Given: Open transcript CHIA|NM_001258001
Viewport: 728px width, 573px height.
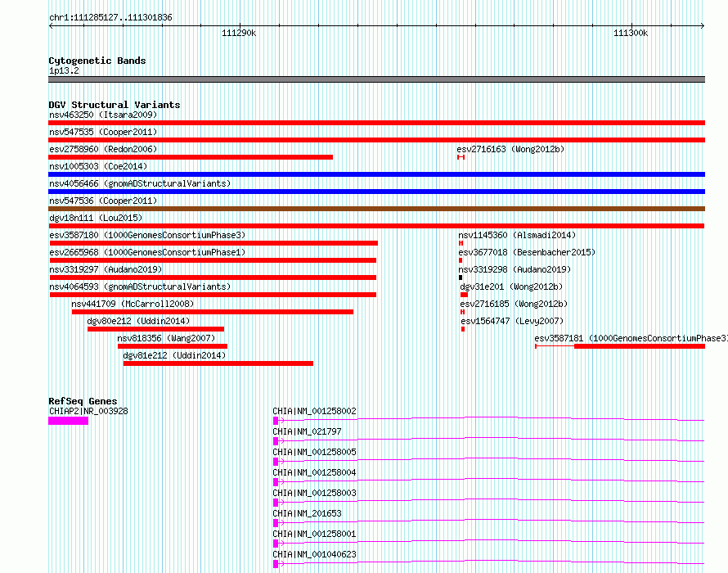Looking at the screenshot, I should [314, 534].
